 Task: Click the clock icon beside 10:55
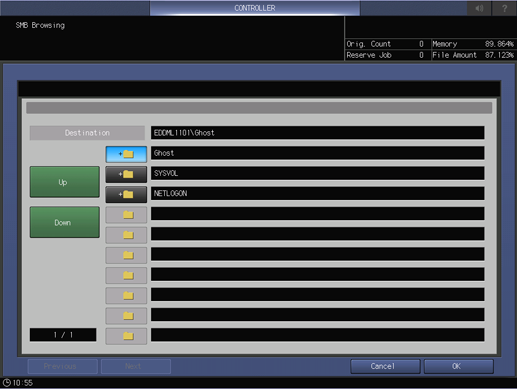click(6, 383)
